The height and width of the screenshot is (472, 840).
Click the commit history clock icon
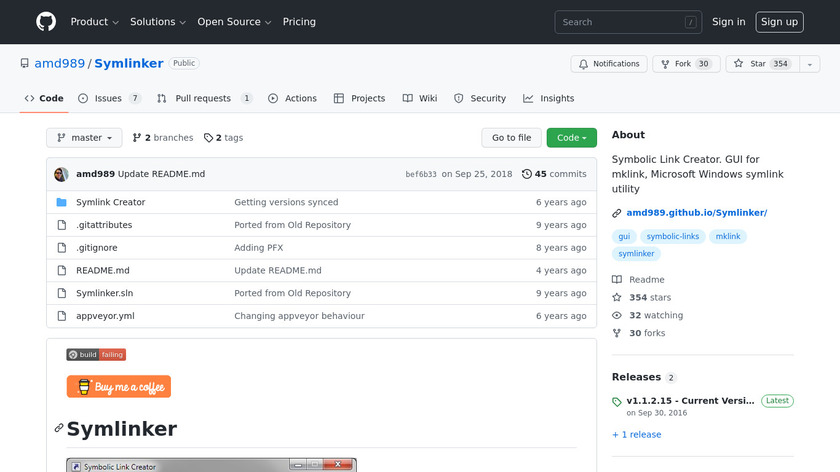point(526,174)
